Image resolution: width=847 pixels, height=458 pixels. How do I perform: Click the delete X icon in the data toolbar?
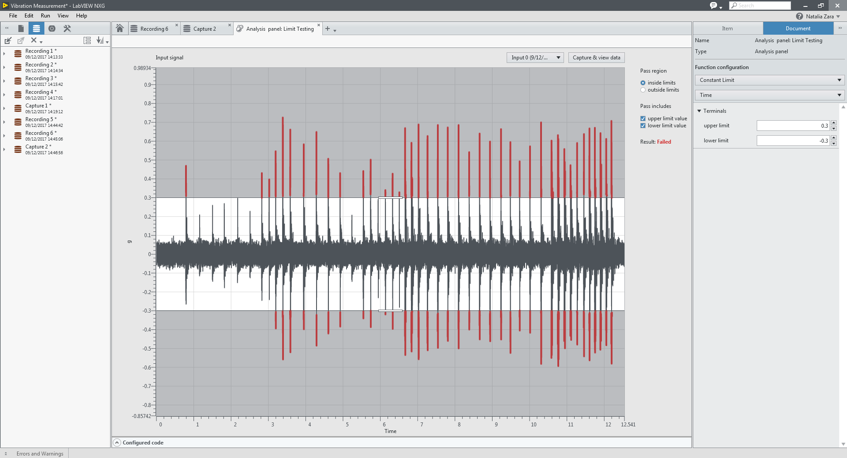pyautogui.click(x=33, y=41)
